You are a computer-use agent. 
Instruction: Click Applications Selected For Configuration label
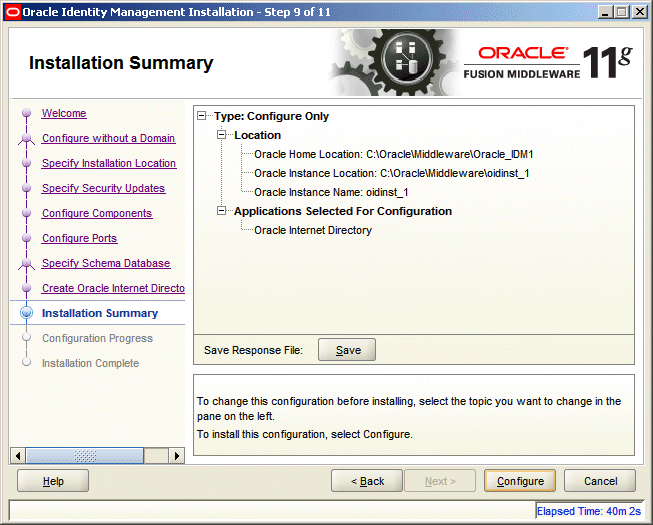[x=343, y=211]
